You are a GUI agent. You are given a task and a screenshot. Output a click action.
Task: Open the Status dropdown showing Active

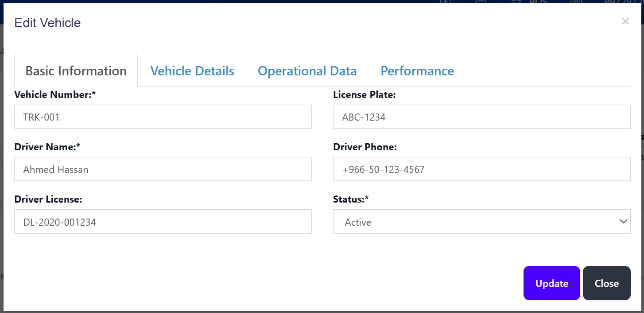click(x=474, y=222)
